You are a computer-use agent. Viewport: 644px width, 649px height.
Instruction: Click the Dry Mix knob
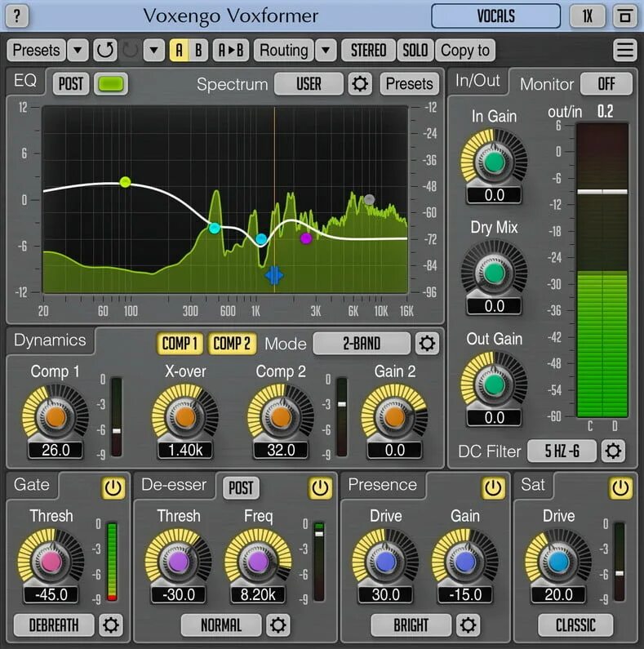tap(494, 273)
